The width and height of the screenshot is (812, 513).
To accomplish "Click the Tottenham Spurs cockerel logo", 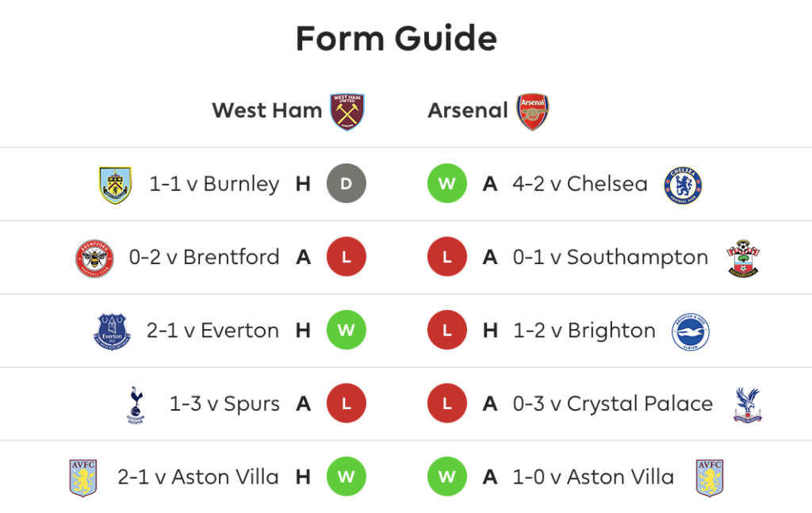I will pyautogui.click(x=136, y=405).
